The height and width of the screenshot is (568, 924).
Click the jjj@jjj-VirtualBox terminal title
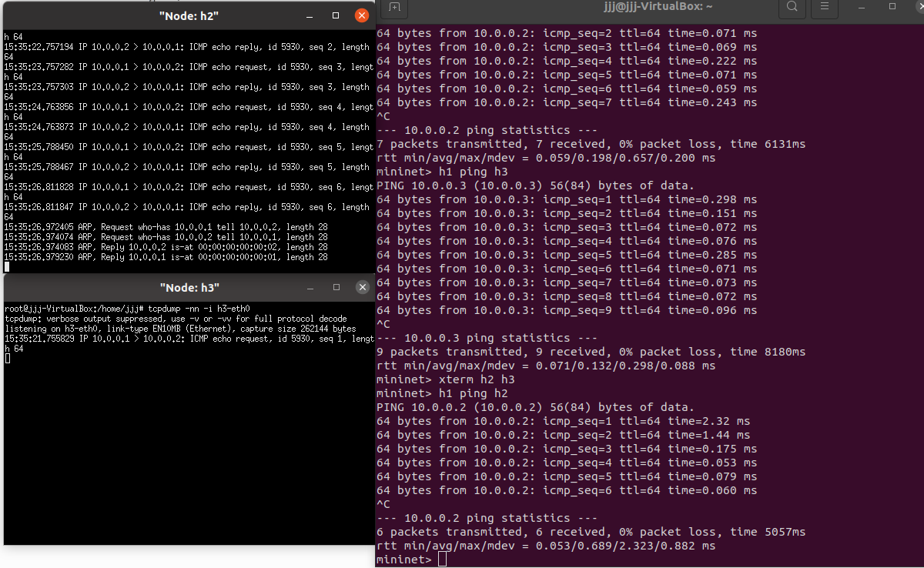658,7
